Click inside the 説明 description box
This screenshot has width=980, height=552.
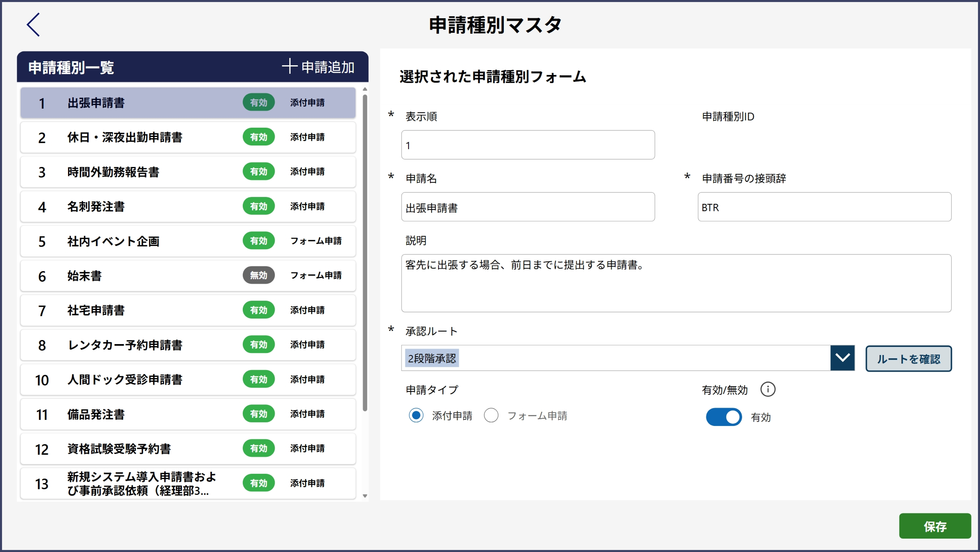click(675, 283)
